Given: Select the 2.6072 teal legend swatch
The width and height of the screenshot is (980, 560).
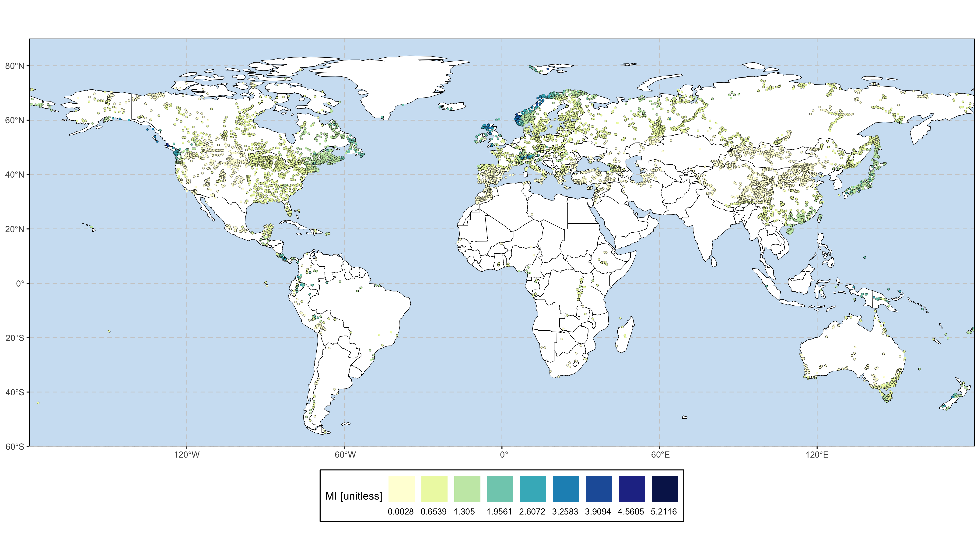Looking at the screenshot, I should point(533,489).
